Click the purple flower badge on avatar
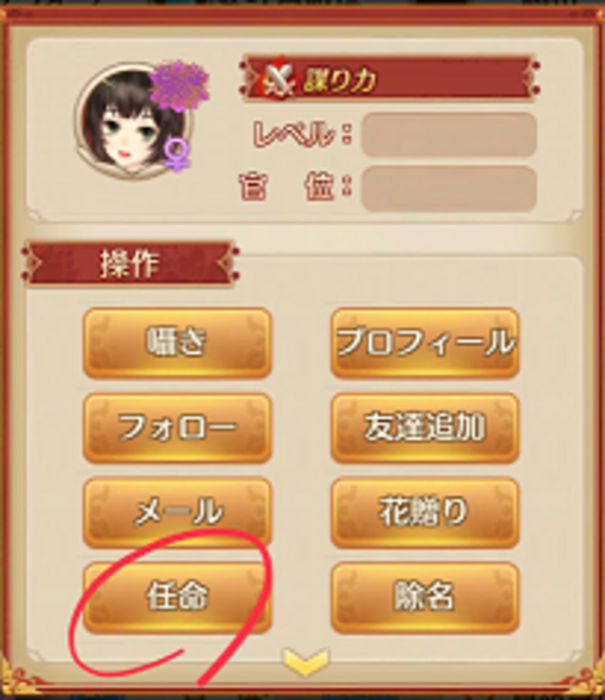605x700 pixels. (180, 86)
